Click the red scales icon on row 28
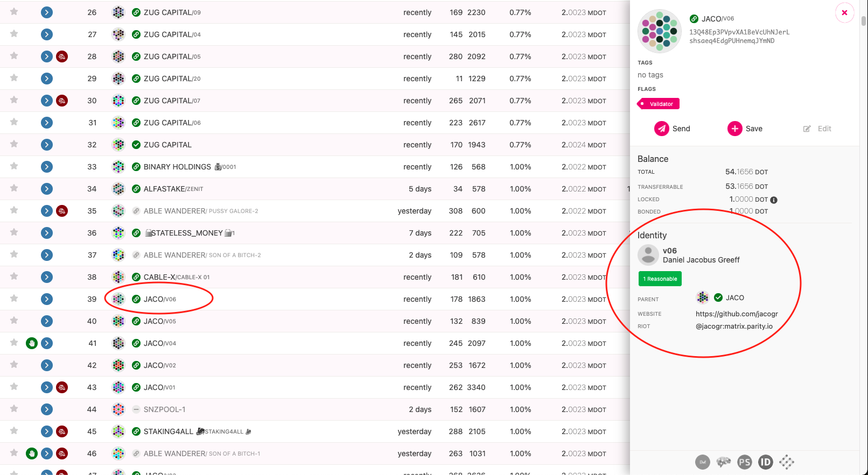 click(62, 56)
